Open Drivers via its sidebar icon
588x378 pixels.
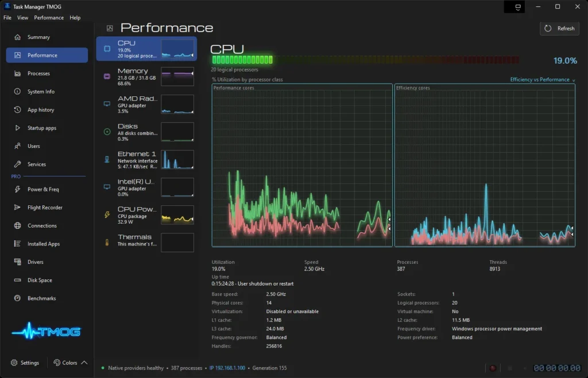click(x=17, y=262)
